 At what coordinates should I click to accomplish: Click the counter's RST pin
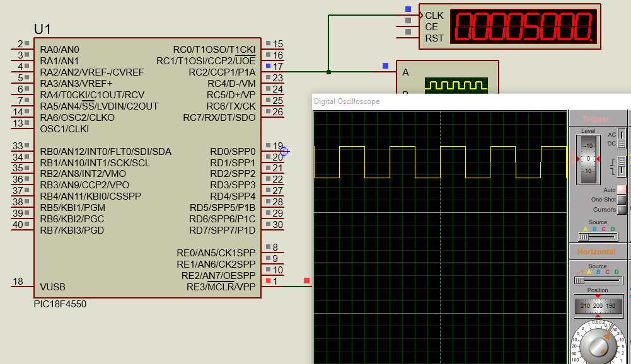point(408,38)
